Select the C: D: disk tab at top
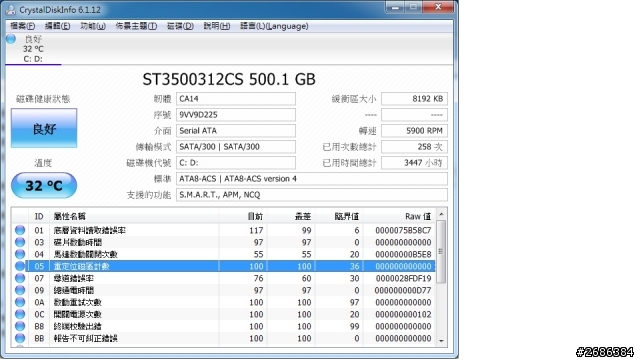The height and width of the screenshot is (360, 640). [x=33, y=49]
